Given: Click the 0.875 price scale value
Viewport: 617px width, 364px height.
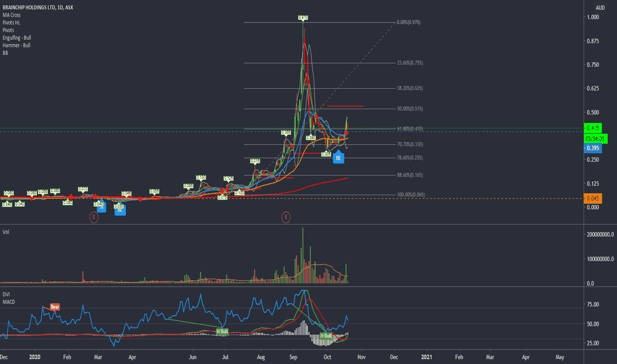Looking at the screenshot, I should 593,41.
